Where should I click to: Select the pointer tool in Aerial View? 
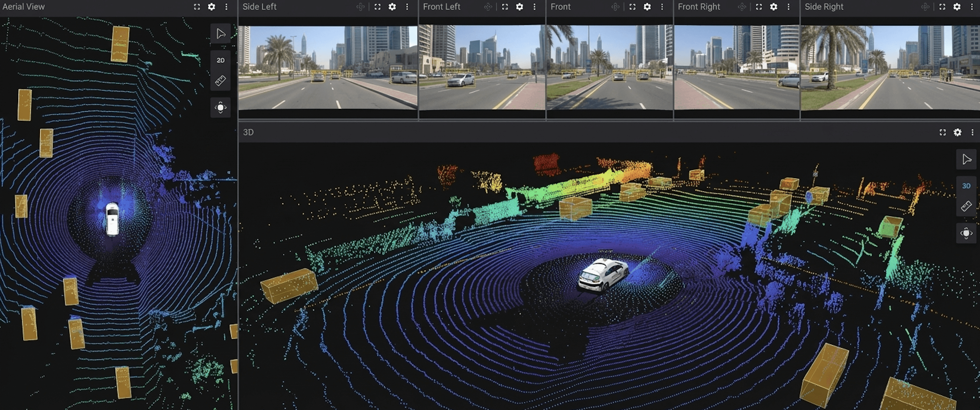(221, 34)
